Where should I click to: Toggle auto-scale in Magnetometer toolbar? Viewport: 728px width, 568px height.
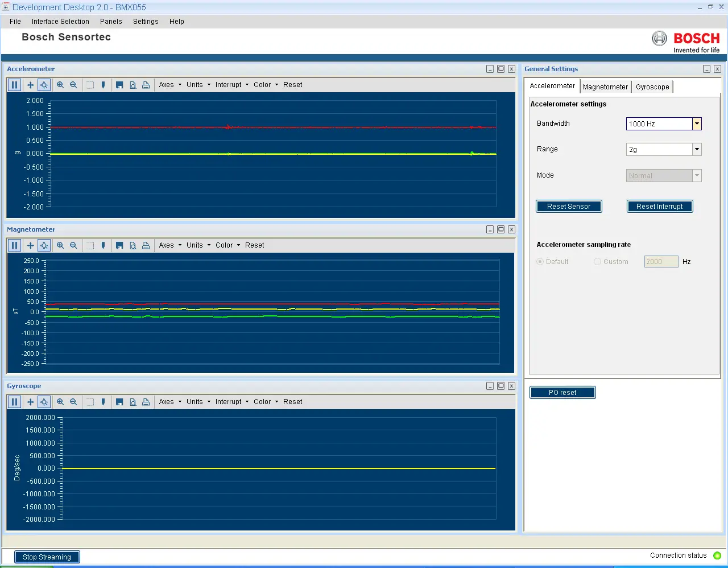[44, 245]
